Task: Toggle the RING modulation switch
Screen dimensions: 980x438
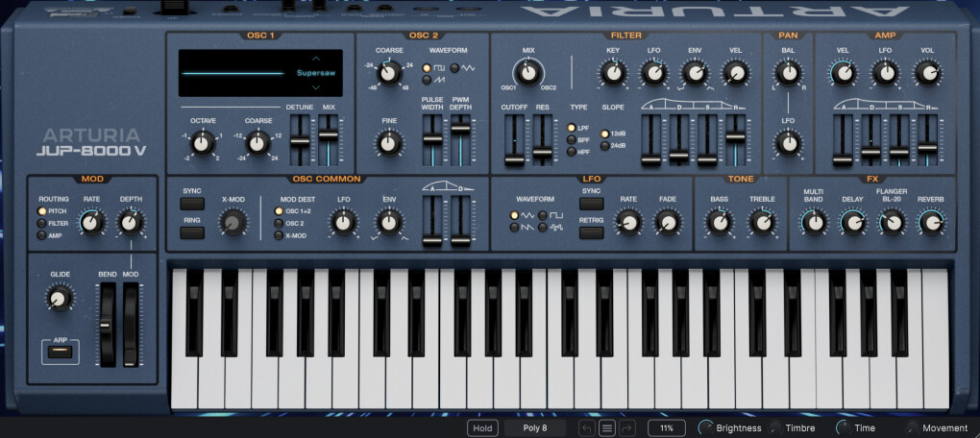Action: [x=192, y=233]
